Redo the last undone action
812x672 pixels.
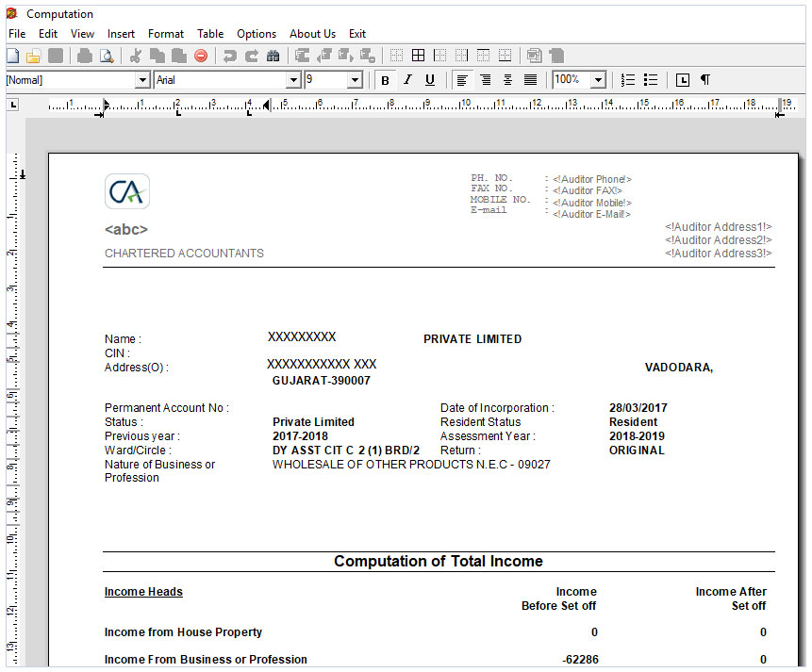coord(252,56)
